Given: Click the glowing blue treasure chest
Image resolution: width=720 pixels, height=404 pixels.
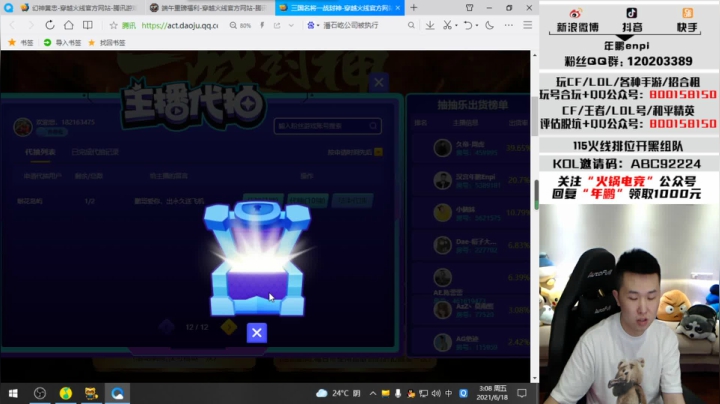Looking at the screenshot, I should [257, 259].
